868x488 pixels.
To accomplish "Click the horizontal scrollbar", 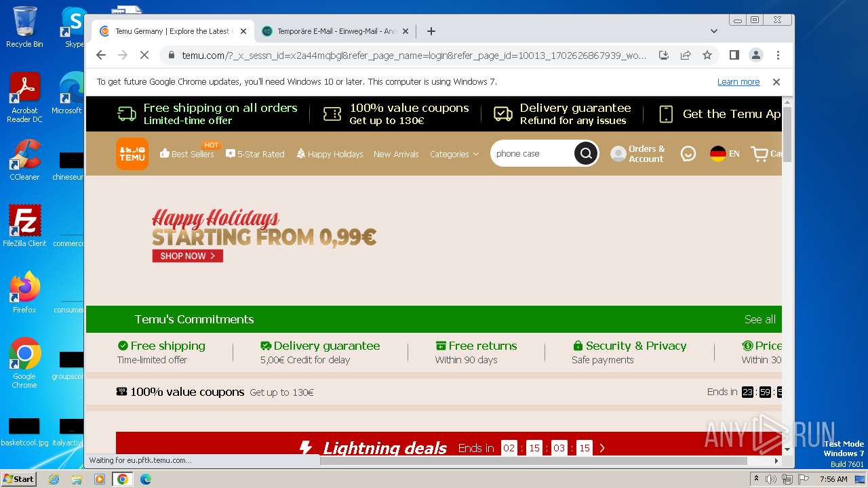I will coord(533,461).
